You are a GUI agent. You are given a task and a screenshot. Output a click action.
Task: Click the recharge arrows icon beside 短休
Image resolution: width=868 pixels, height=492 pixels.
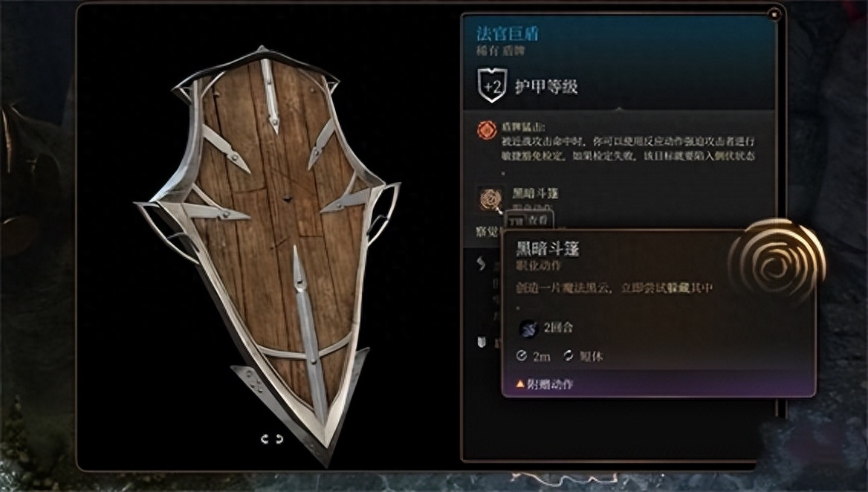coord(569,356)
